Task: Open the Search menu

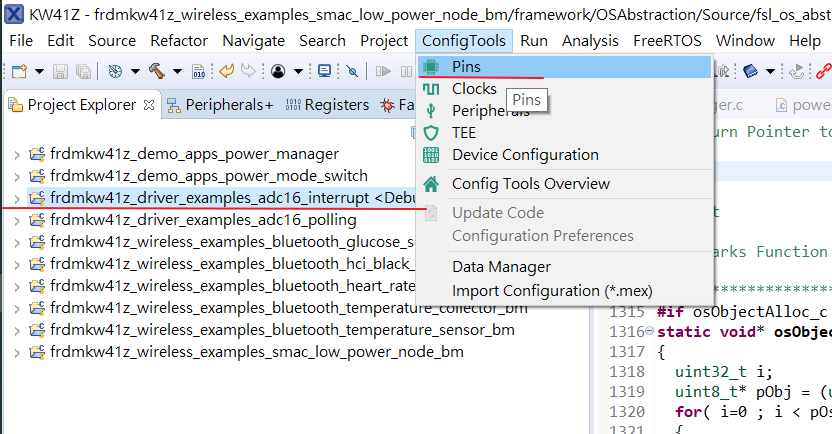Action: [322, 41]
